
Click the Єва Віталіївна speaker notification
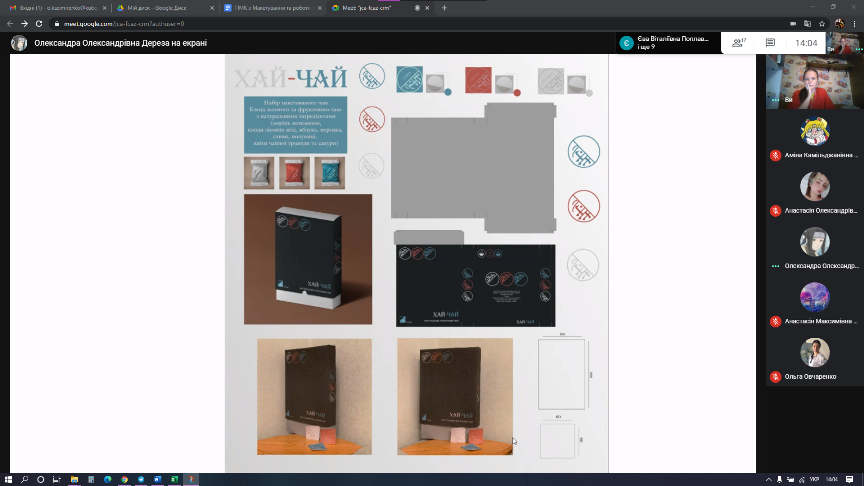665,43
